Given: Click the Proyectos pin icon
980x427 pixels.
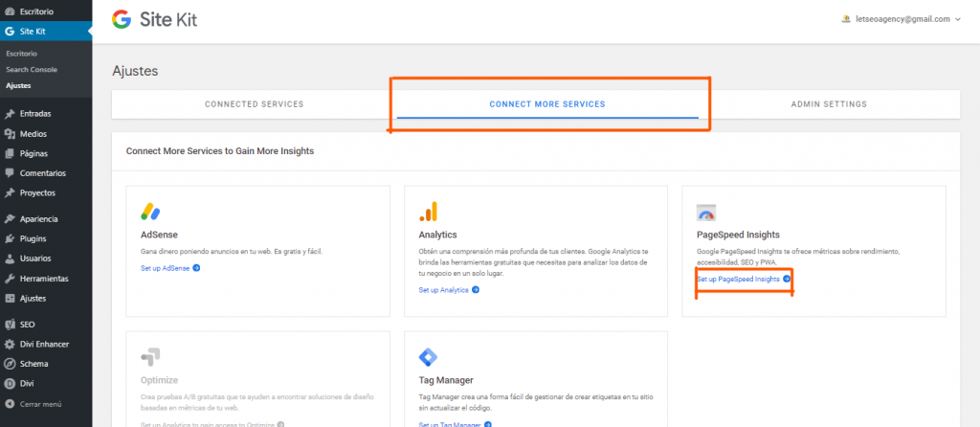Looking at the screenshot, I should click(x=10, y=192).
